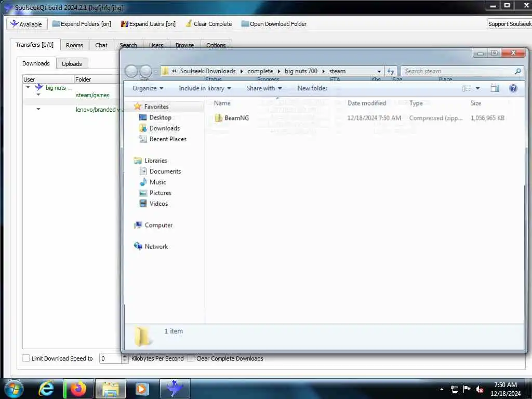This screenshot has width=532, height=399.
Task: Open the Windows Start menu
Action: pyautogui.click(x=14, y=389)
